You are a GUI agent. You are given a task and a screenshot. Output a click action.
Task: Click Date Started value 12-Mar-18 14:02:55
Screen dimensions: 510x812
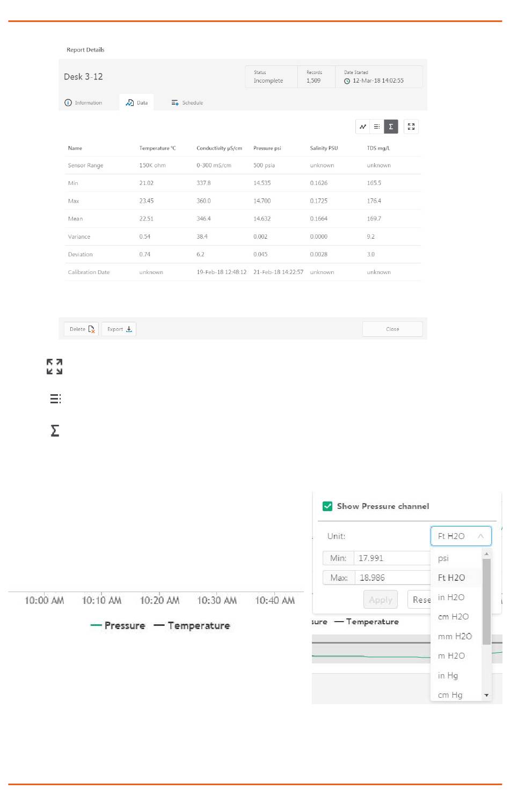pyautogui.click(x=378, y=81)
